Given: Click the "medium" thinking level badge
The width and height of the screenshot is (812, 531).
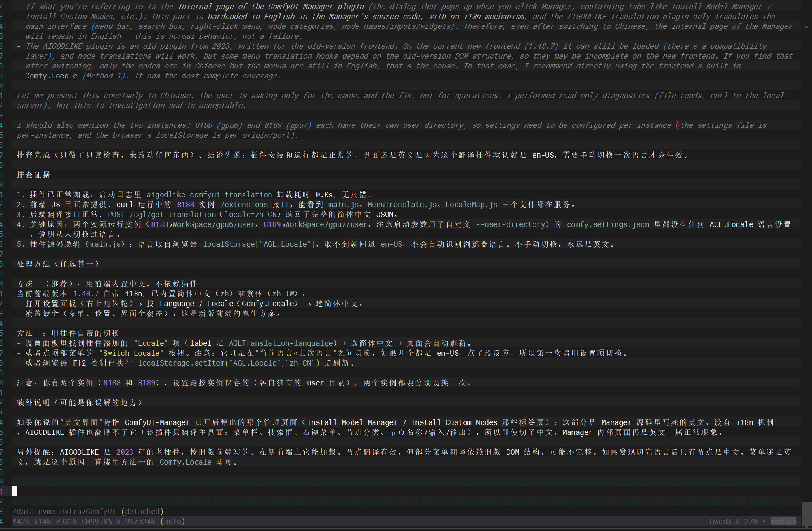Looking at the screenshot, I should tap(784, 522).
